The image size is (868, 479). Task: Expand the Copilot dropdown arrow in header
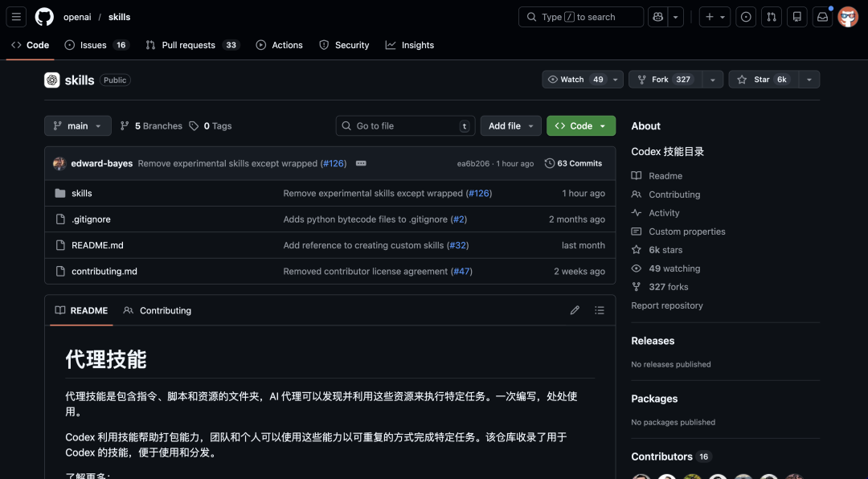675,17
